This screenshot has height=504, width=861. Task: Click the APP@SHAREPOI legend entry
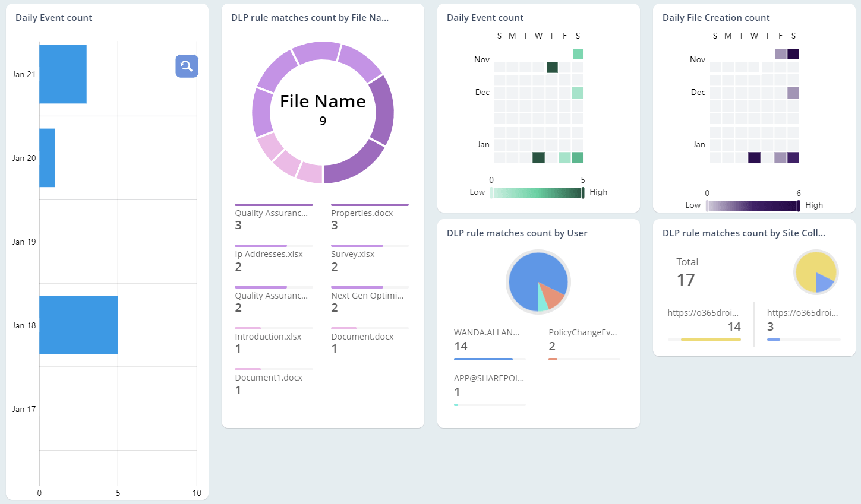(488, 378)
